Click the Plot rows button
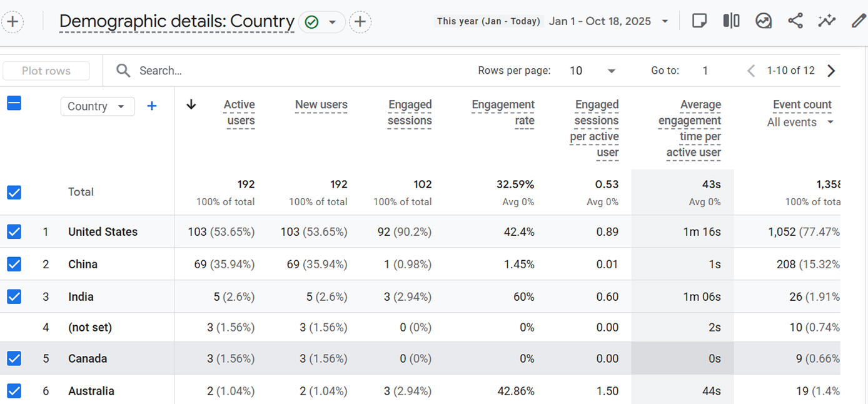Screen dimensions: 868x404 point(46,71)
